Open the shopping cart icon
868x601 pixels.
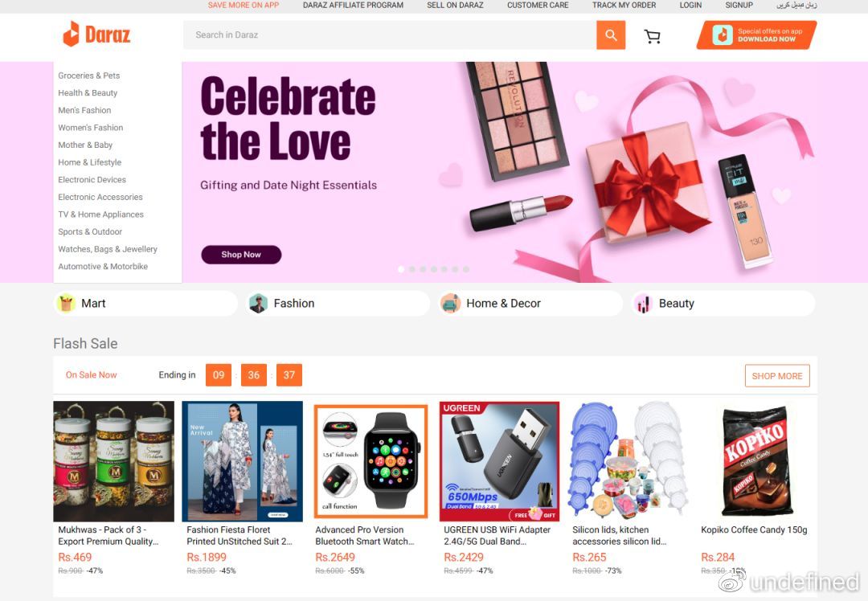[653, 36]
